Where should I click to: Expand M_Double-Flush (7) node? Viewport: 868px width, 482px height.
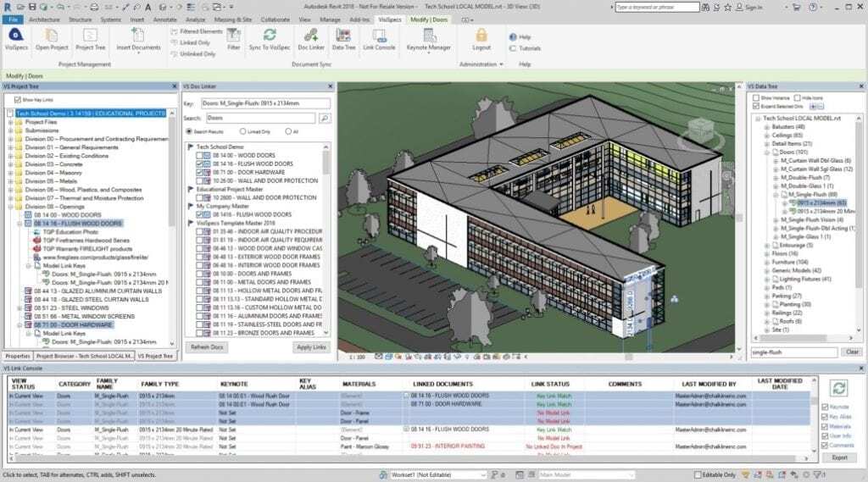click(776, 178)
